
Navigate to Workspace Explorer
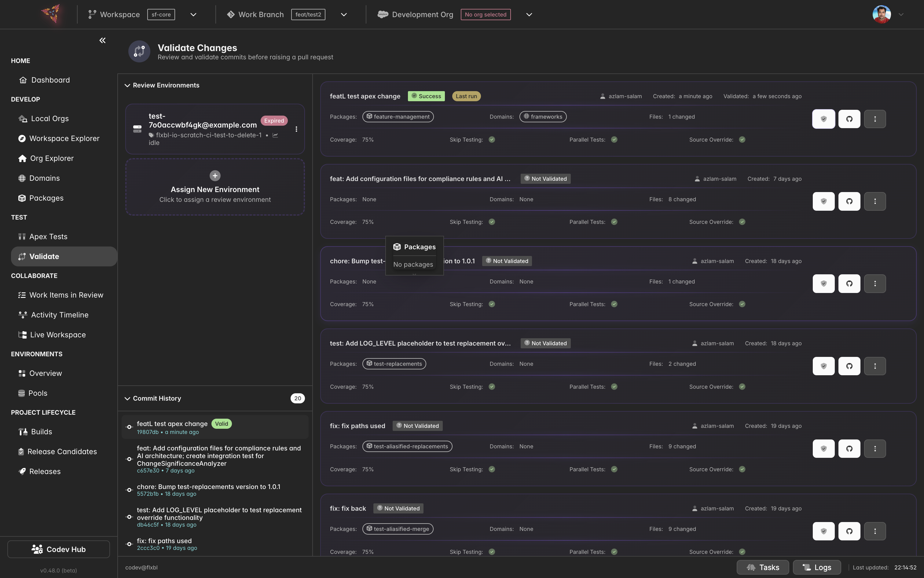pyautogui.click(x=64, y=138)
